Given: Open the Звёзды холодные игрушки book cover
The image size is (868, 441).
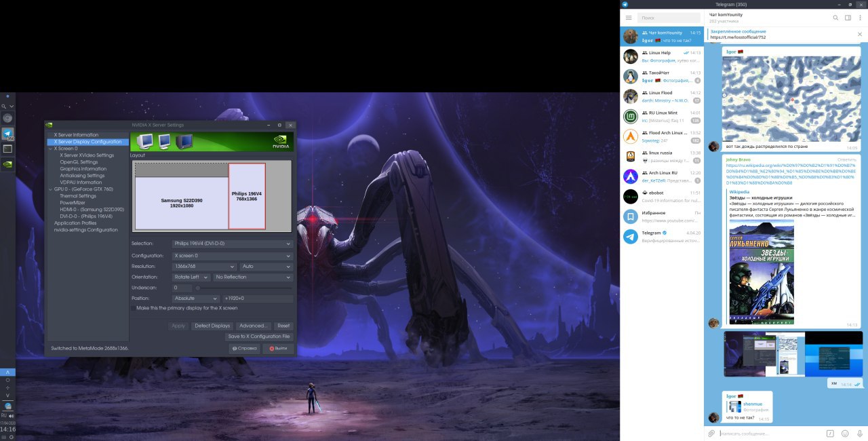Looking at the screenshot, I should point(761,271).
